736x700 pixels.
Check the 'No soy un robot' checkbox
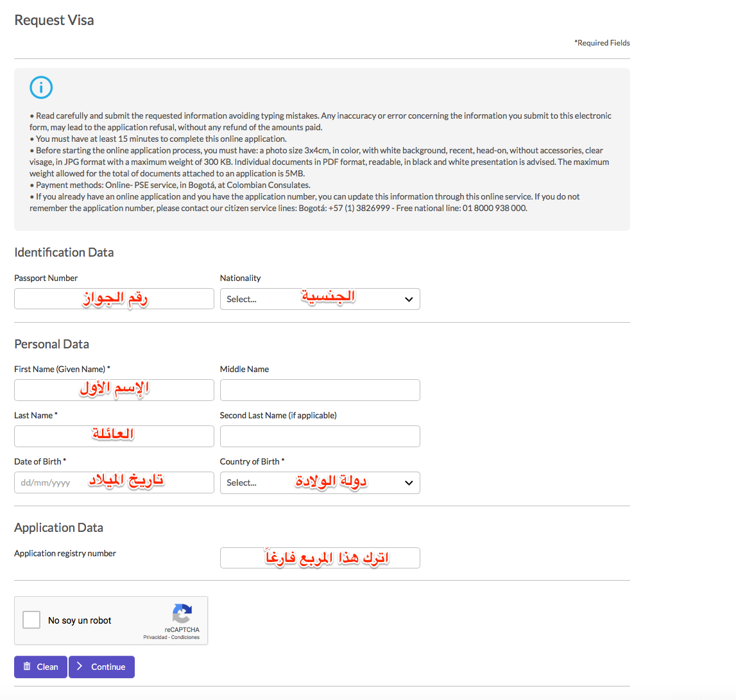(31, 620)
